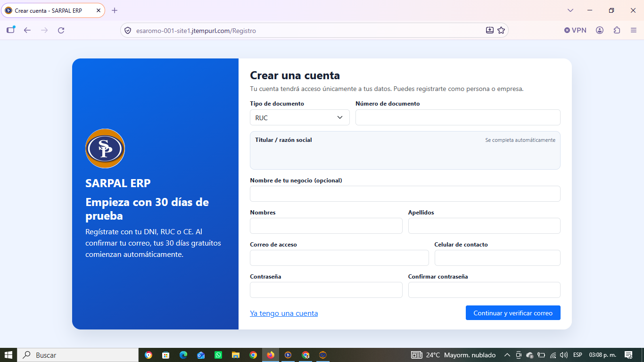The height and width of the screenshot is (362, 644).
Task: Click the address bar URL
Action: 196,31
